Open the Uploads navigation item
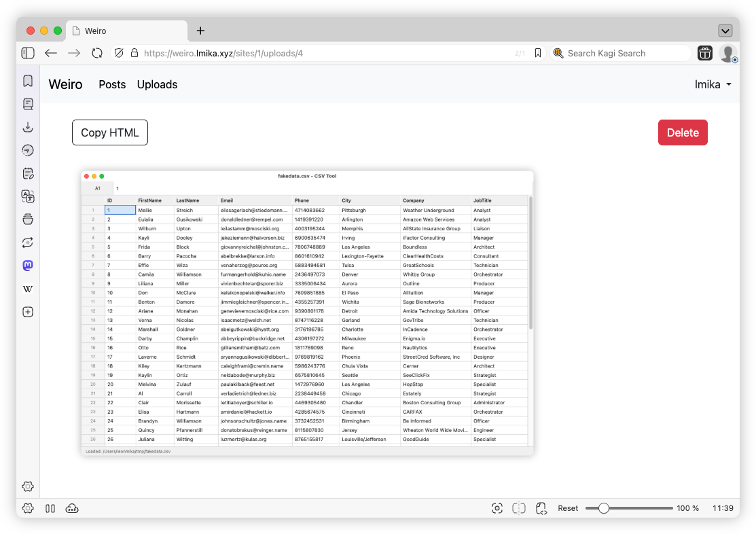Screen dimensions: 756x534 tap(157, 84)
